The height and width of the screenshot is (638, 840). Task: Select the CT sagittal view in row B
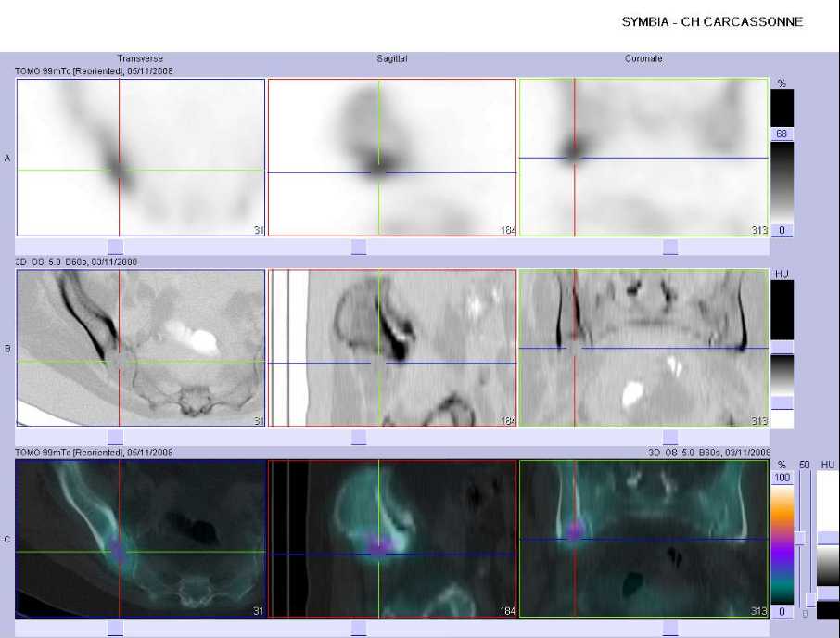click(x=392, y=348)
